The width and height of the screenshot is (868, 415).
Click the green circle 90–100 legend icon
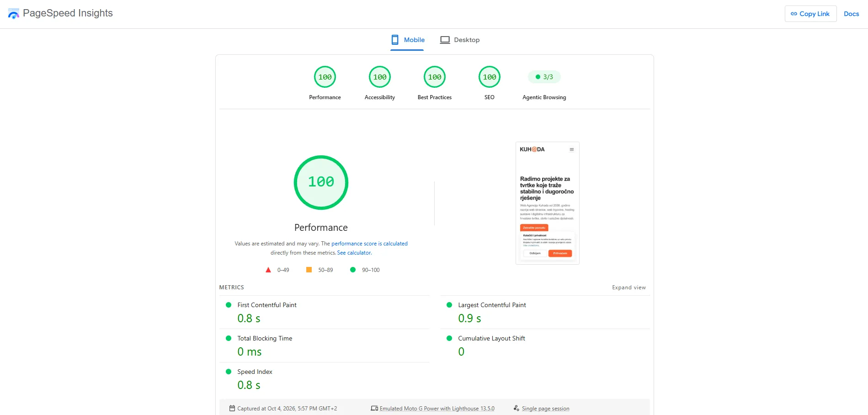click(353, 270)
